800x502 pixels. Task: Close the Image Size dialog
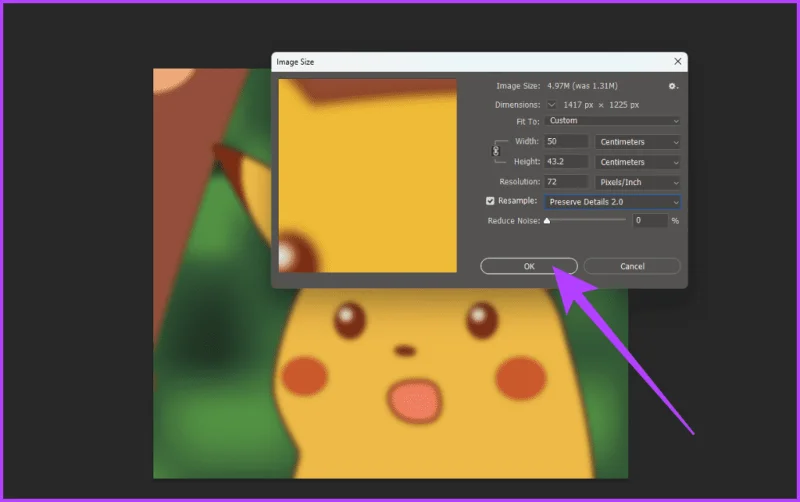click(x=678, y=61)
